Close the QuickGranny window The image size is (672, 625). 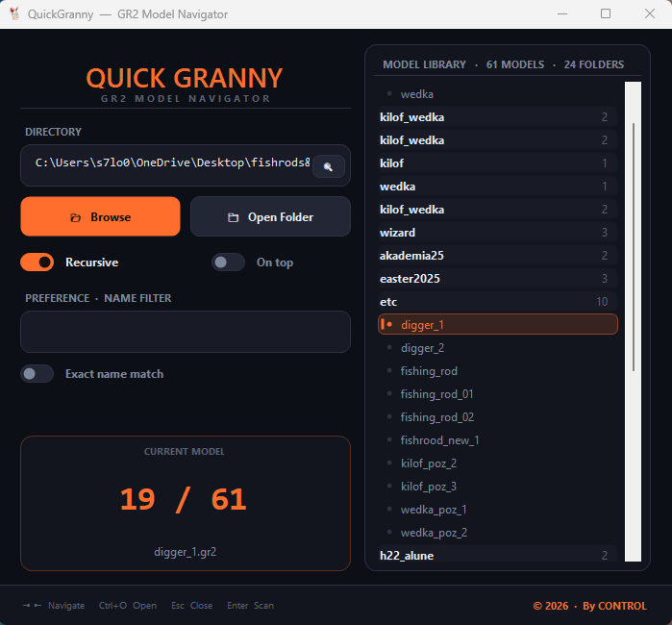point(650,13)
